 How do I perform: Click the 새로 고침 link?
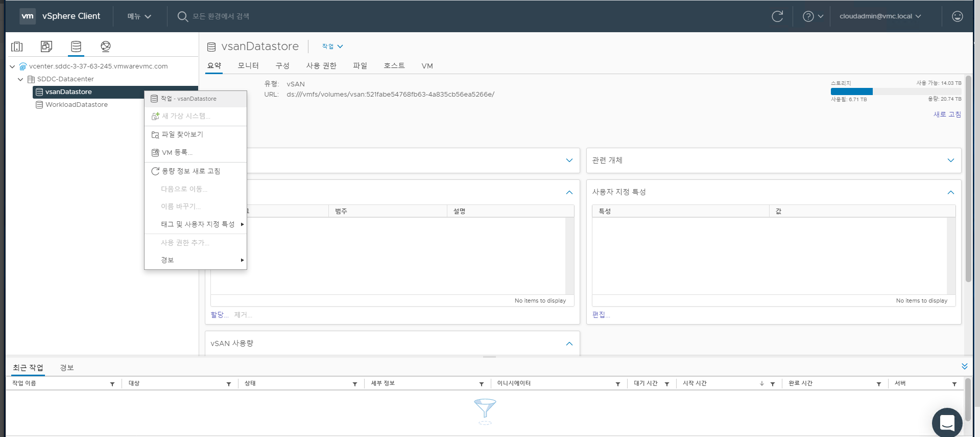click(947, 114)
